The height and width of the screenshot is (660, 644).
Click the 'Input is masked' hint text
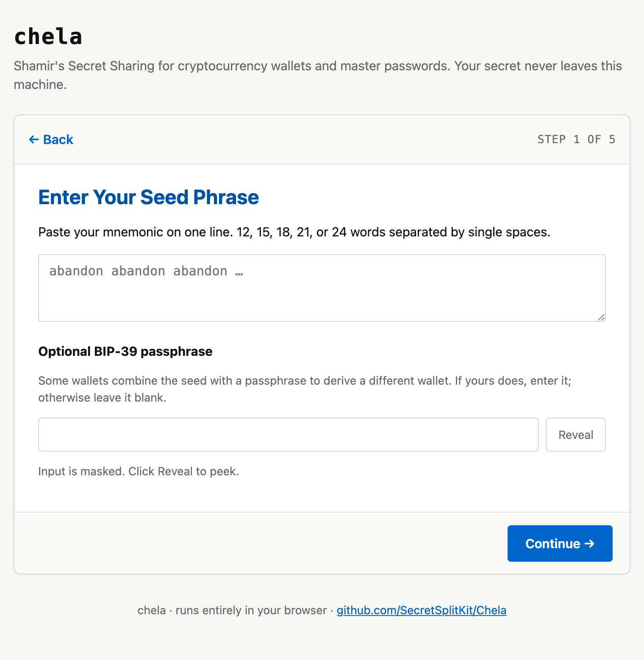[x=139, y=471]
